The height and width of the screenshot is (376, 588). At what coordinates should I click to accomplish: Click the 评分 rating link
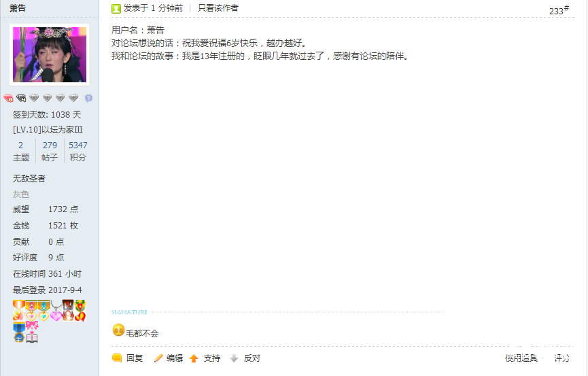561,358
